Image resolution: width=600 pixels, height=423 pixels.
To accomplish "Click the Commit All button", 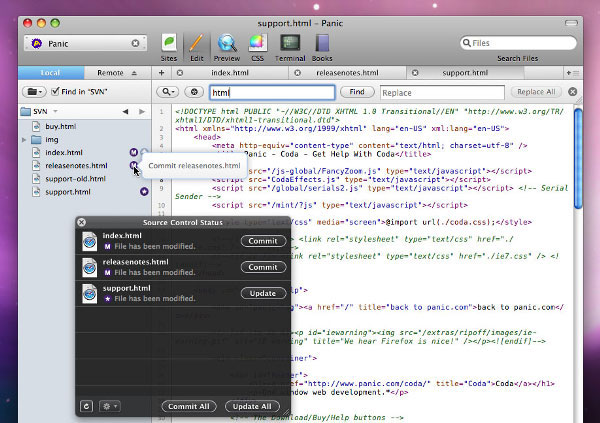I will tap(189, 406).
